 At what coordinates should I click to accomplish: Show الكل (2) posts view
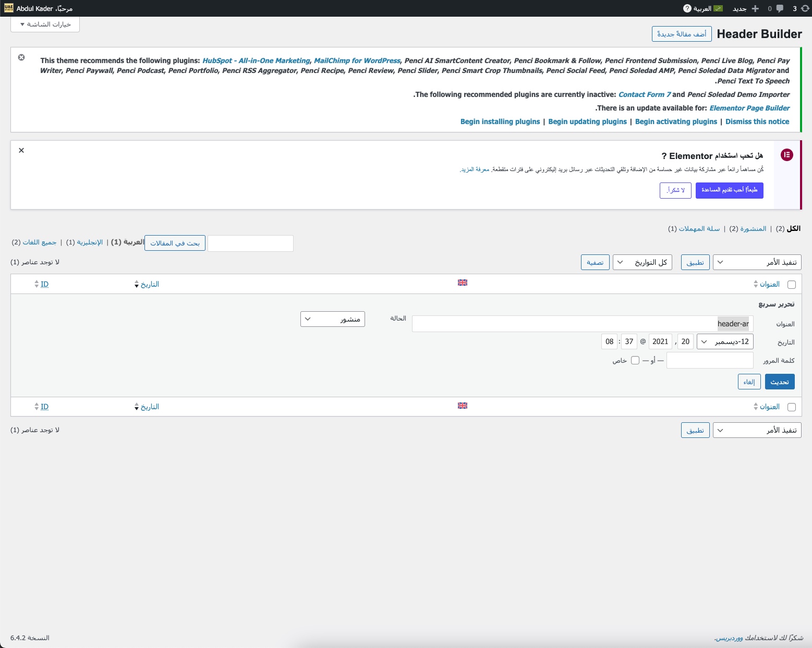coord(788,228)
